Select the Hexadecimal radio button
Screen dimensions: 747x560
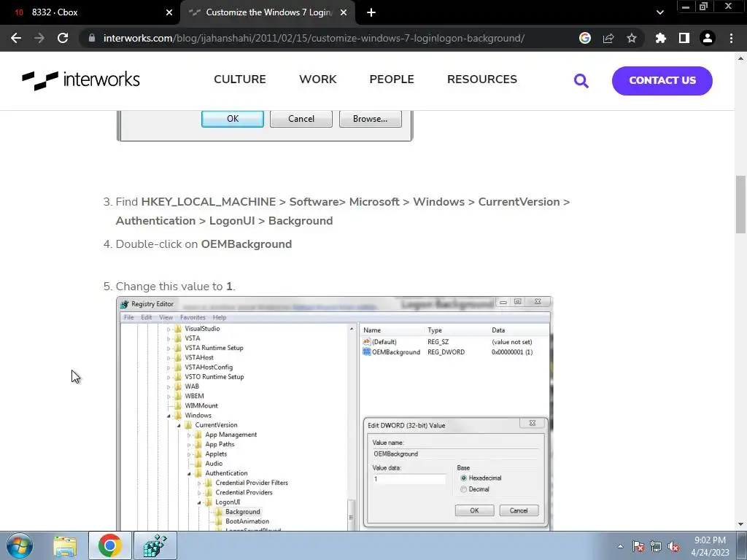click(463, 478)
